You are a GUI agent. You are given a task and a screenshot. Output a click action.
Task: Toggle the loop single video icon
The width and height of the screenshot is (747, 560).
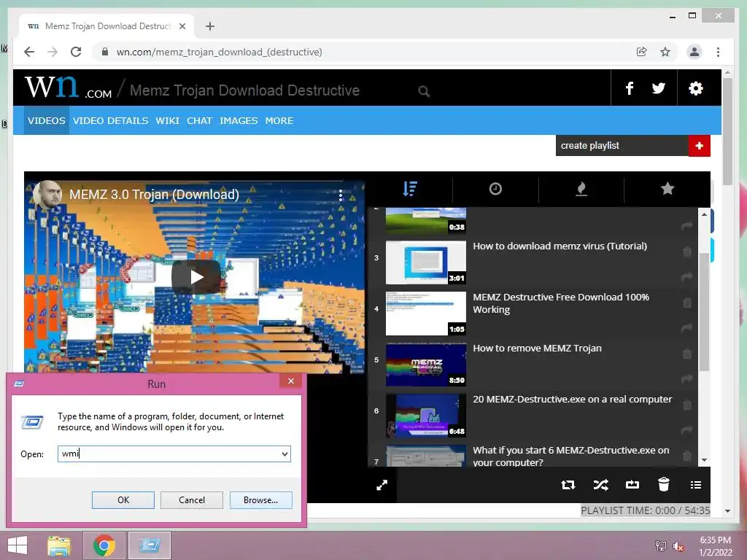pyautogui.click(x=632, y=485)
